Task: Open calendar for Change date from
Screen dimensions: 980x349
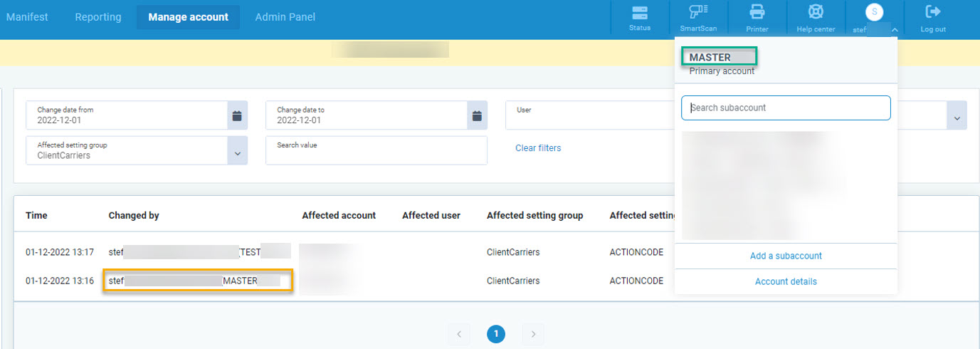Action: coord(238,115)
